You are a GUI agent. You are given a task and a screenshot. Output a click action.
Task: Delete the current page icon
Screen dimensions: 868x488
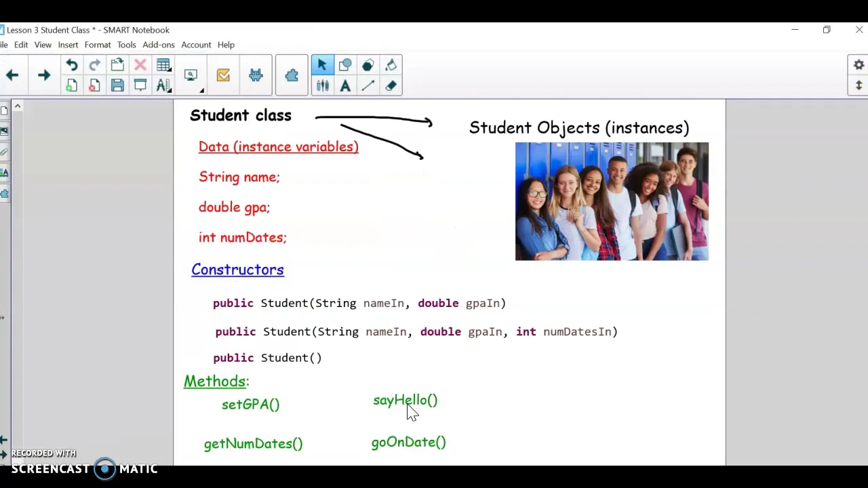click(x=94, y=85)
